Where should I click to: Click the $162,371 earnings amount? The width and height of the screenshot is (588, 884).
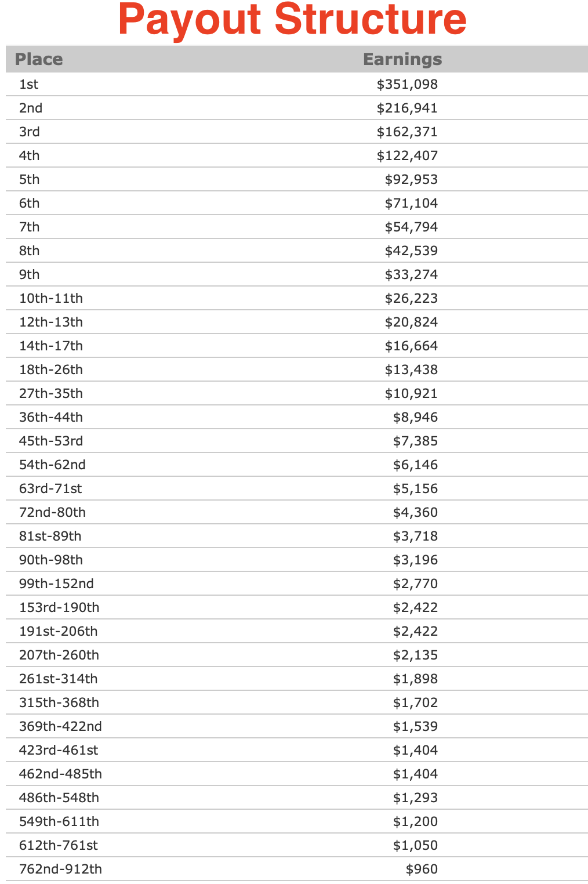[407, 132]
